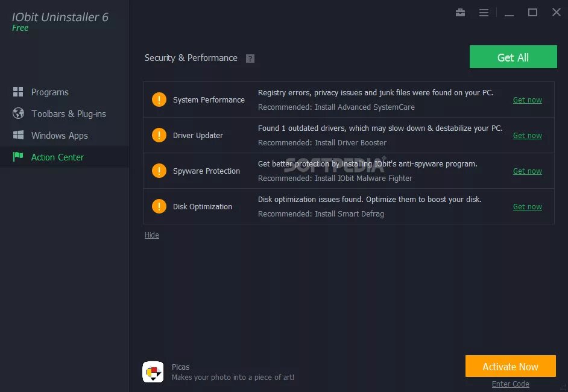This screenshot has width=568, height=392.
Task: Click the green Free edition label
Action: pyautogui.click(x=21, y=28)
